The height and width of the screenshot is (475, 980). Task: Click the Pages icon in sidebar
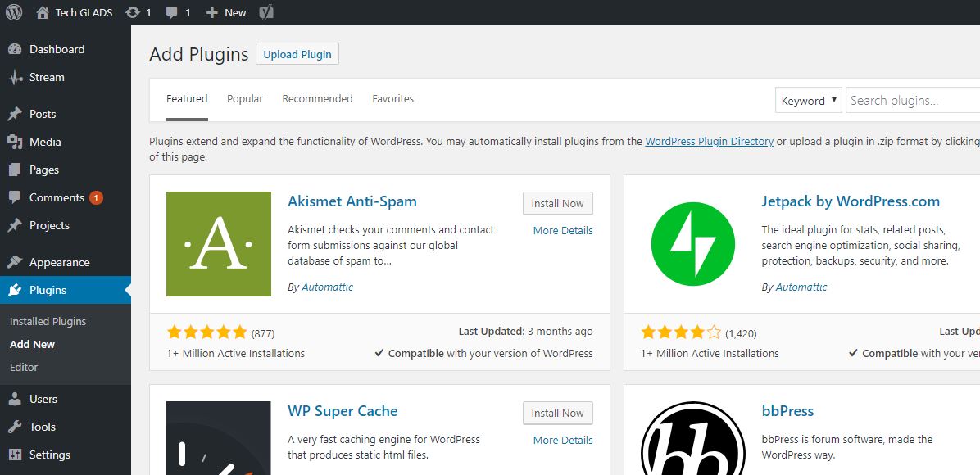[15, 170]
